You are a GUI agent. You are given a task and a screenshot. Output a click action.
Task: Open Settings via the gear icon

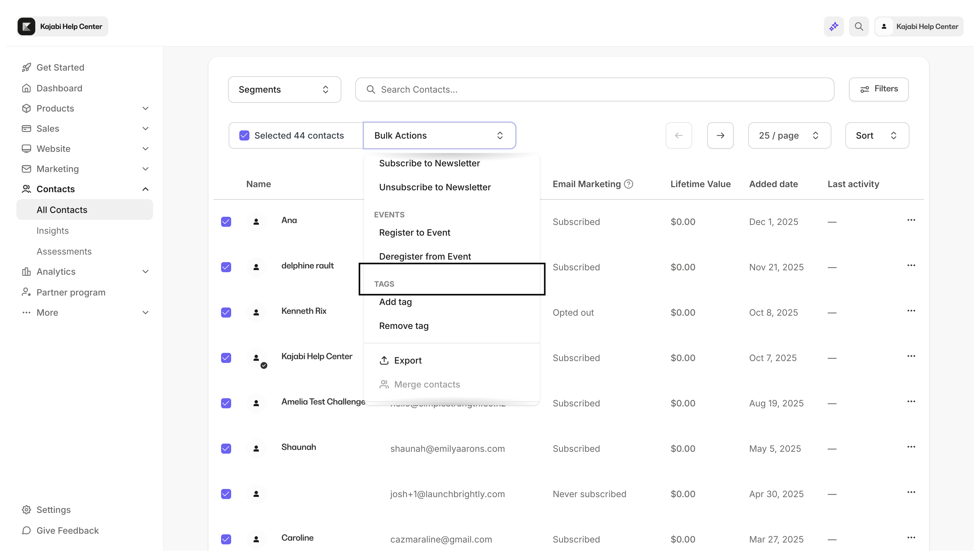click(x=26, y=509)
